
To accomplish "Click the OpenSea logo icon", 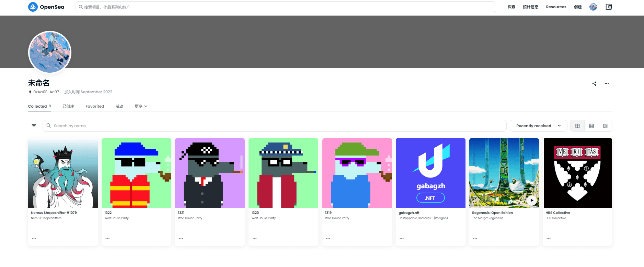I will click(33, 7).
